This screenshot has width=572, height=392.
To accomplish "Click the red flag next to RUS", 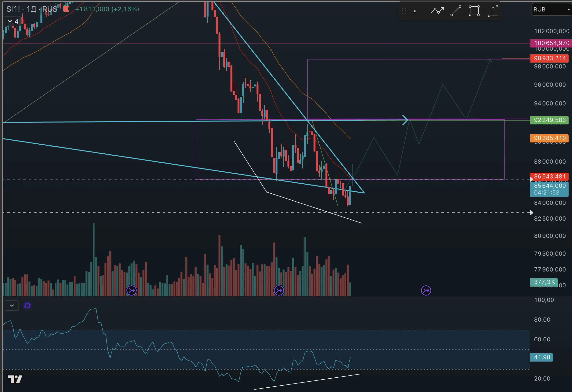I will point(66,9).
